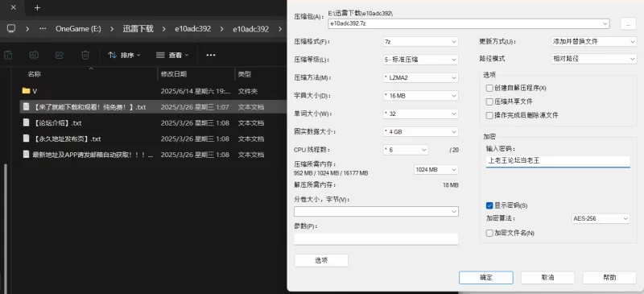Screen dimensions: 644x294
Task: Click the file icon beside 【永久地址发布页】.txt
Action: point(27,139)
